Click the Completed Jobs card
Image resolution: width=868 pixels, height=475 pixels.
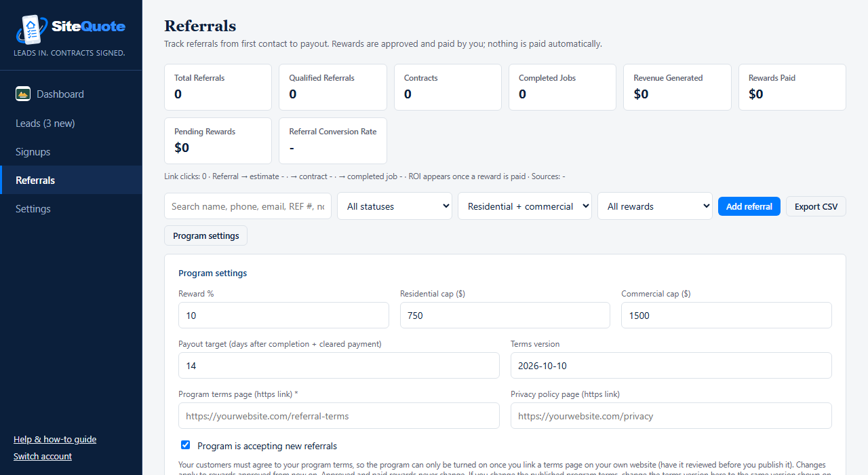[562, 87]
